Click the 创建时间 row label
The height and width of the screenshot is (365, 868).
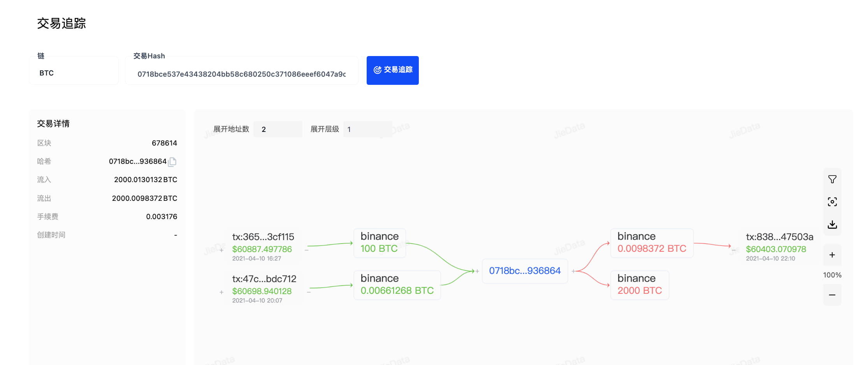(51, 235)
